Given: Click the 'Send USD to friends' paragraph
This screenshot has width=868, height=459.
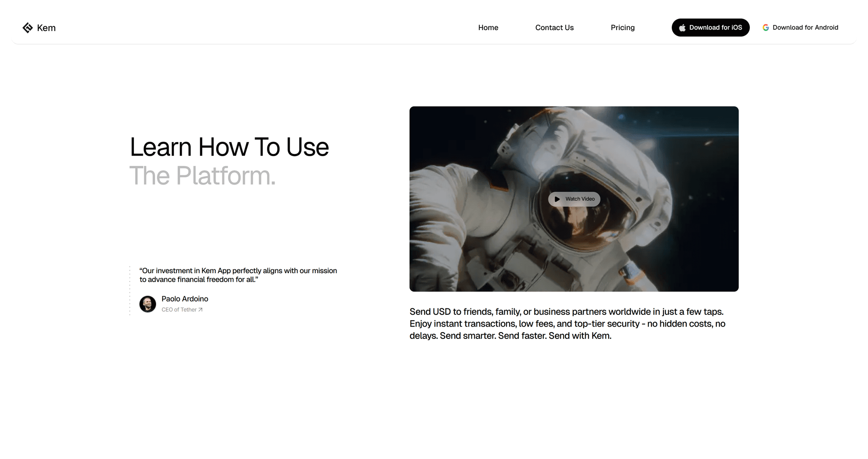Looking at the screenshot, I should point(567,324).
